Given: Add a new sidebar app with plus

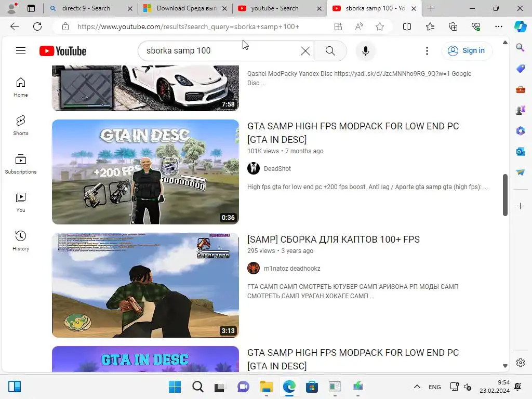Looking at the screenshot, I should [520, 206].
